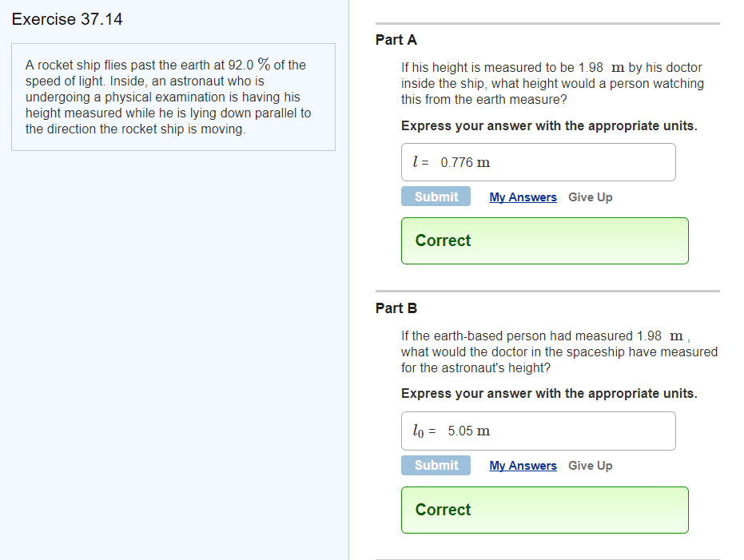This screenshot has width=744, height=560.
Task: Click 'Express your answer' instruction in Part A
Action: [549, 125]
